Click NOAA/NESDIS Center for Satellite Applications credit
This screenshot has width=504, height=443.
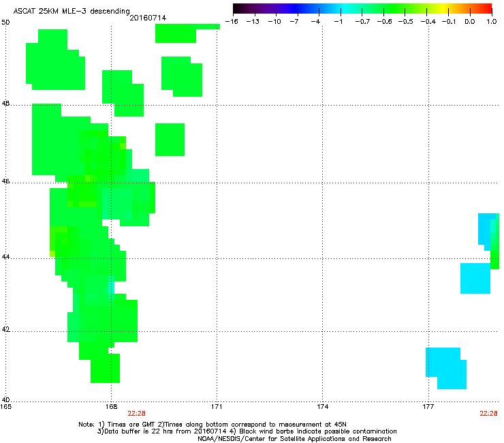coord(294,439)
